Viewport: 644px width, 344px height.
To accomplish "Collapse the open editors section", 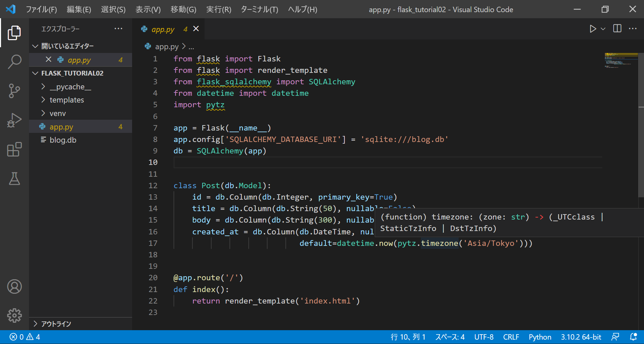I will tap(35, 46).
